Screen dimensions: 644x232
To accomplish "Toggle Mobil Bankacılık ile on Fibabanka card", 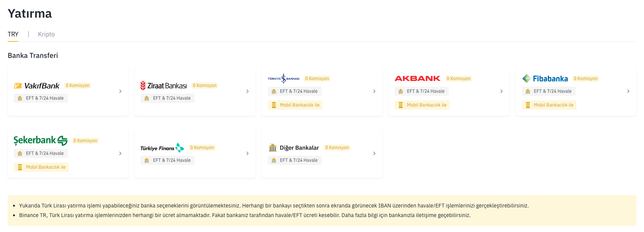I will [549, 105].
